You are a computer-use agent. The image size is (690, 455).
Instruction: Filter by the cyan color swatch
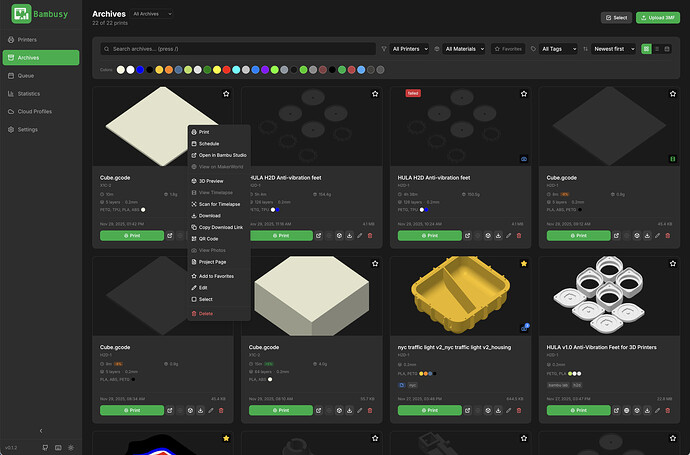236,70
